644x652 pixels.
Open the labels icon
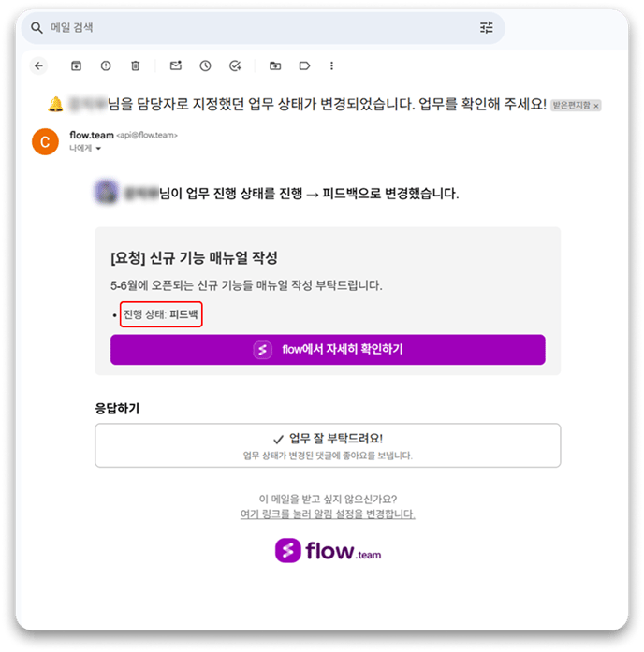point(304,65)
